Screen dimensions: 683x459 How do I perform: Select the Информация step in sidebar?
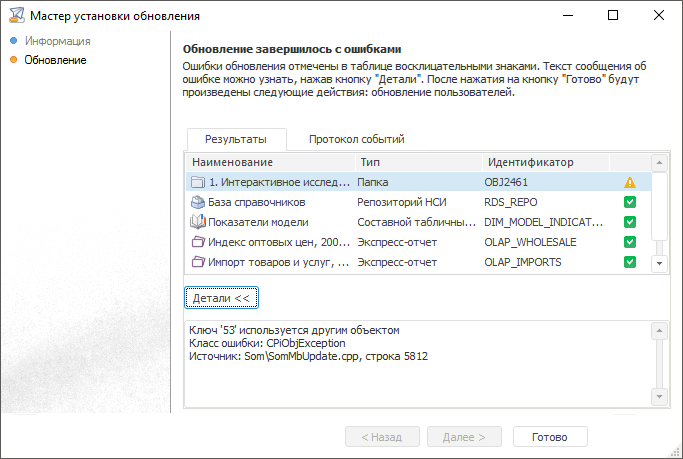57,41
